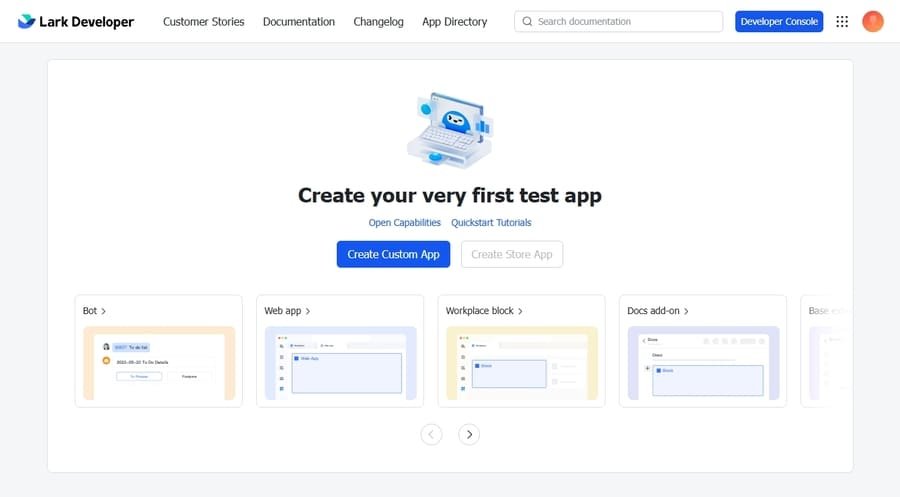Click the search magnifier icon

pyautogui.click(x=527, y=21)
